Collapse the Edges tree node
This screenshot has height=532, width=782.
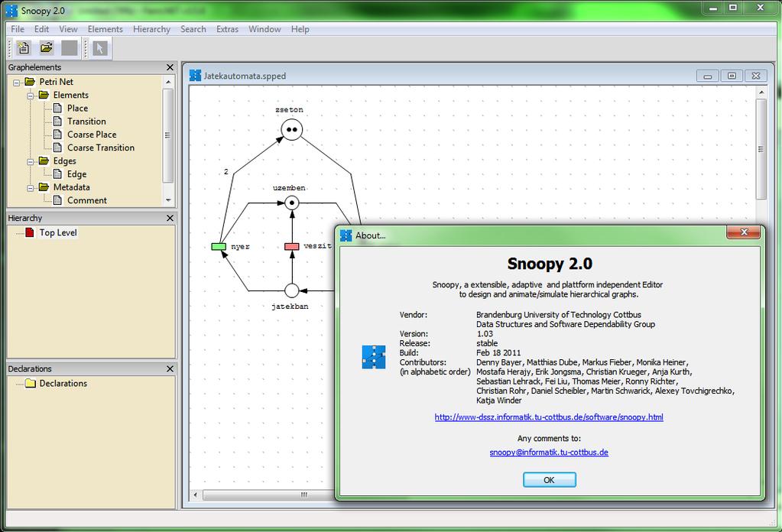pos(31,161)
